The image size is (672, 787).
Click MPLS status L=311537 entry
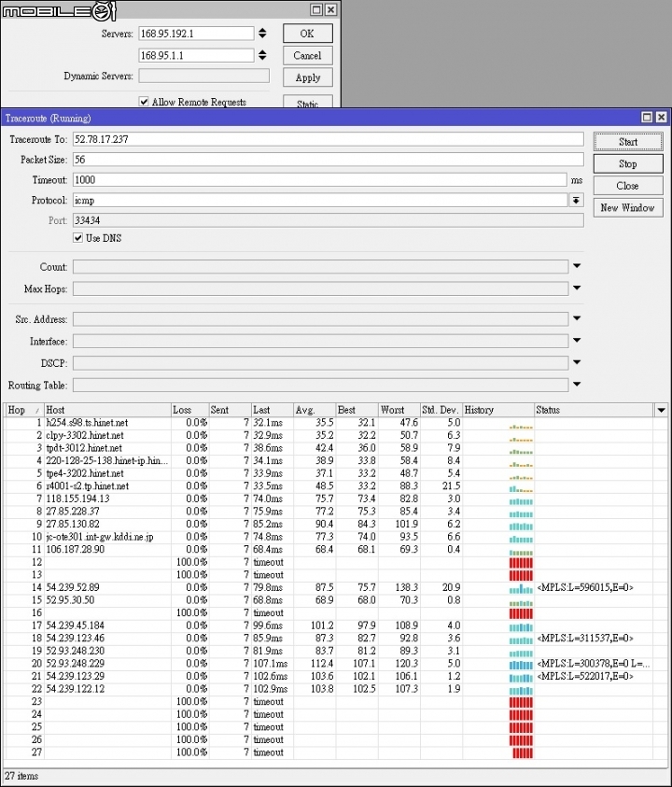coord(584,639)
